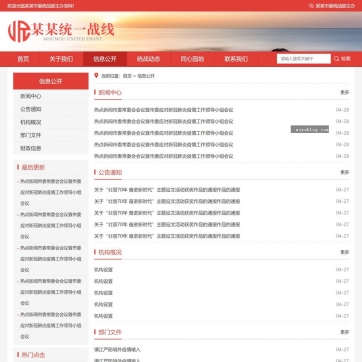Viewport: 362px width, 362px height.
Task: Click the 搜索 button text
Action: 346,59
